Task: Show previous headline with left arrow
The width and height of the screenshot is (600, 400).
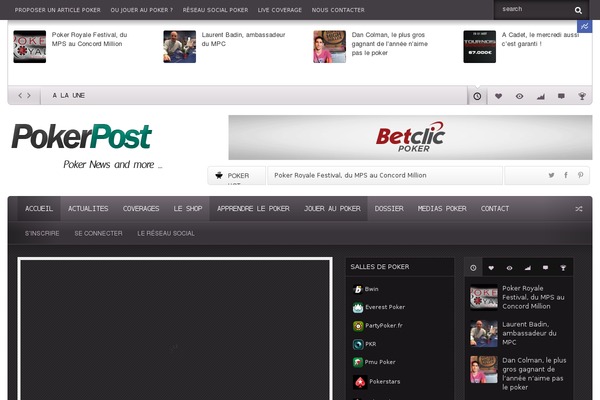Action: pyautogui.click(x=20, y=95)
